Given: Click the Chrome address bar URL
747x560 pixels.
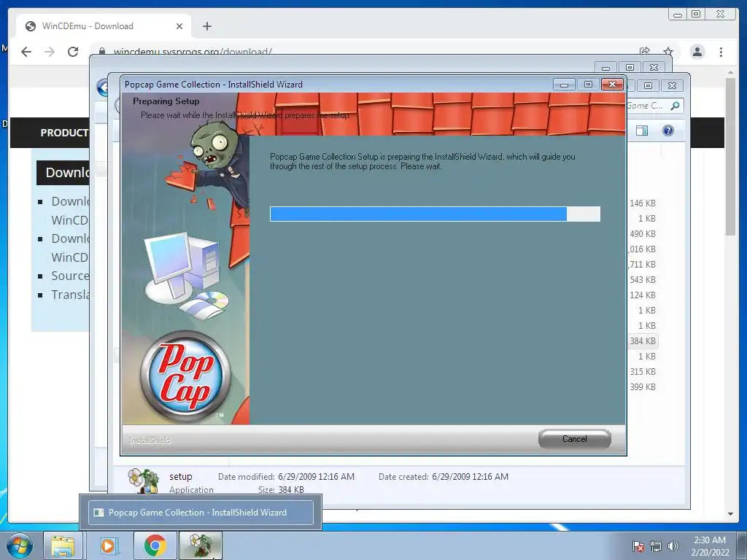Looking at the screenshot, I should 193,52.
